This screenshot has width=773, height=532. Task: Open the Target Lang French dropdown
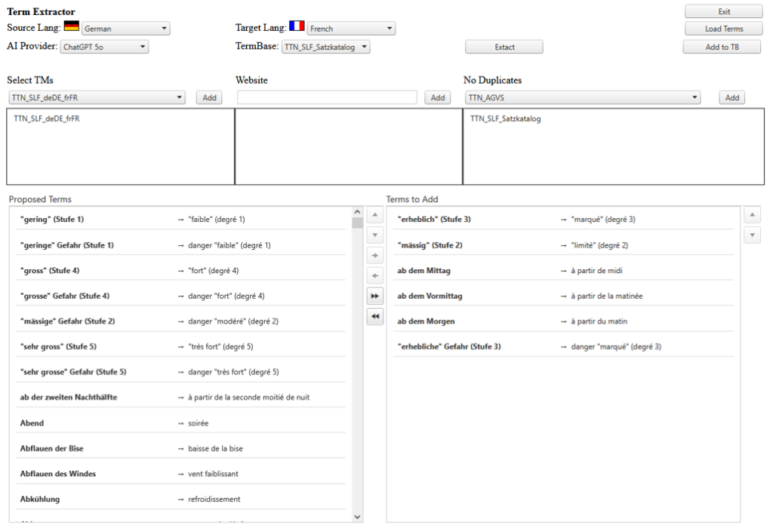click(x=351, y=29)
